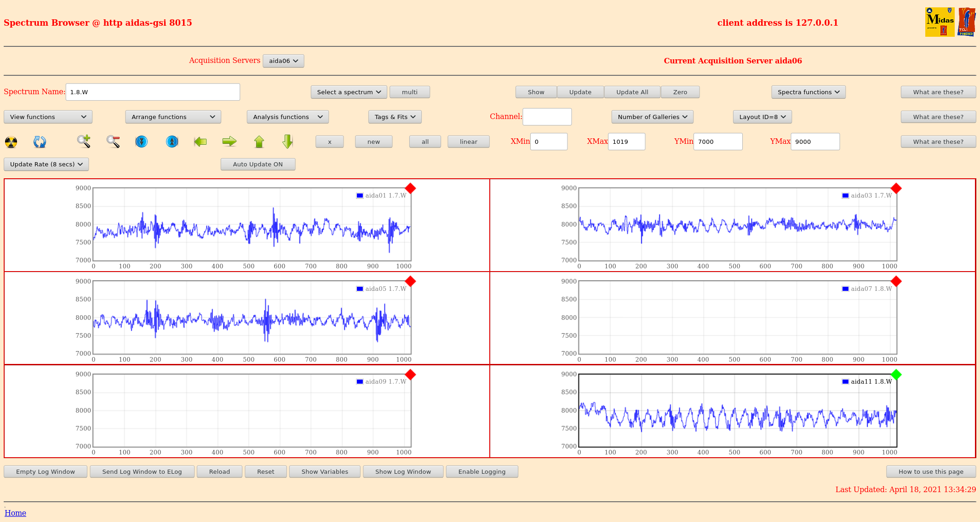The height and width of the screenshot is (522, 980).
Task: Click the green down arrow icon
Action: coord(287,142)
